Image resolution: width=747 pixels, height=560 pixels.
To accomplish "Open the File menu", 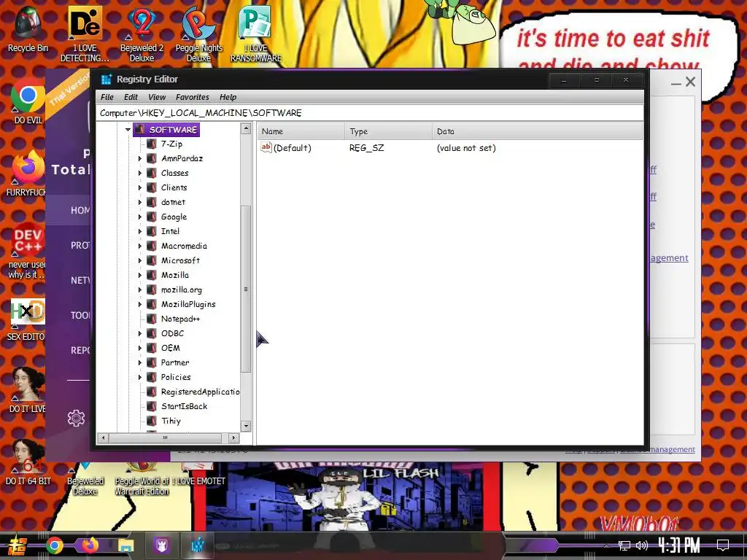I will tap(107, 97).
